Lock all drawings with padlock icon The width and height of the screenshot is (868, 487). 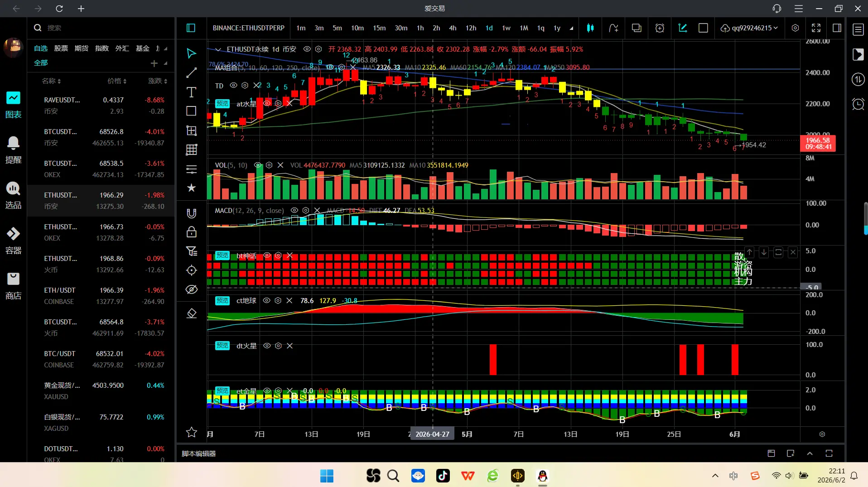coord(192,232)
